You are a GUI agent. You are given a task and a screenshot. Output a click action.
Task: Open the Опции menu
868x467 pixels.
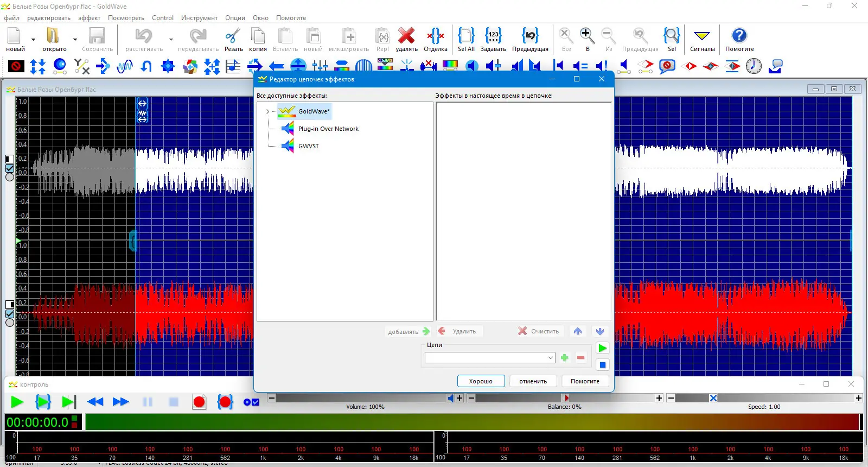pos(235,18)
